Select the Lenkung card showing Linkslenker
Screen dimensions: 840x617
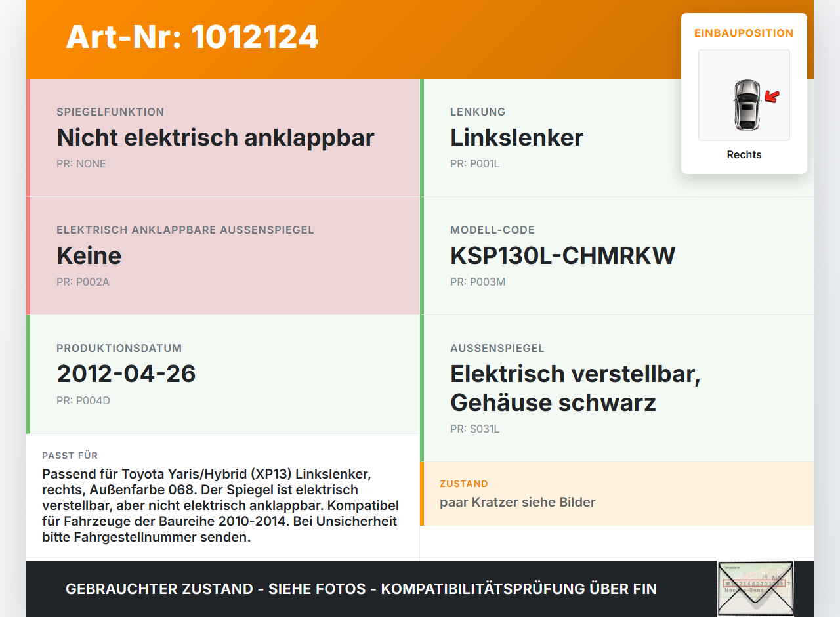tap(617, 138)
